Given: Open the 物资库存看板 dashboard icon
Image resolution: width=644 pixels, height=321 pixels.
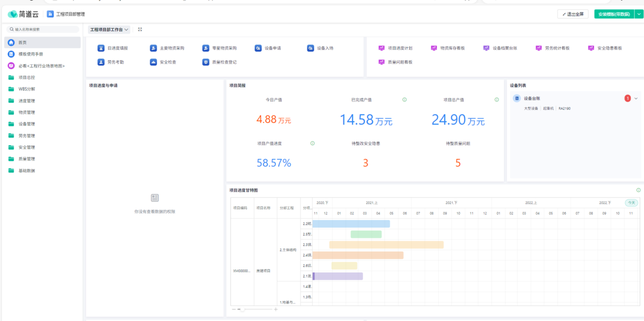Looking at the screenshot, I should point(434,48).
